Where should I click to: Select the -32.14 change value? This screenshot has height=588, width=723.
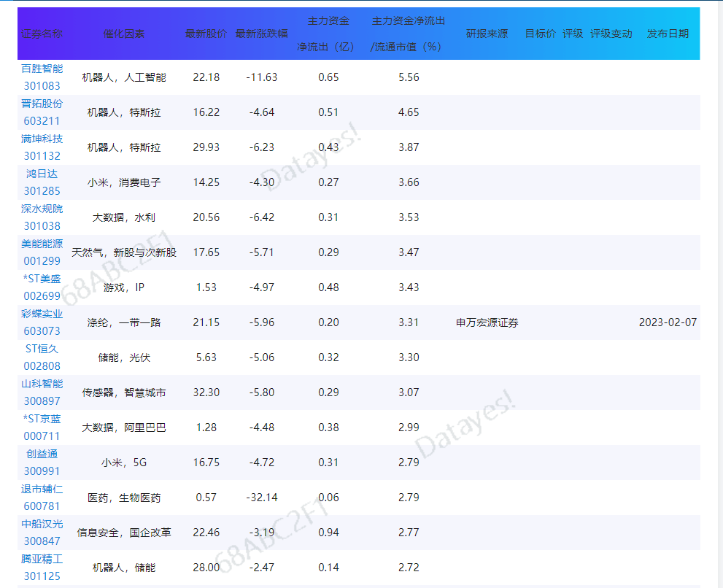pyautogui.click(x=262, y=498)
